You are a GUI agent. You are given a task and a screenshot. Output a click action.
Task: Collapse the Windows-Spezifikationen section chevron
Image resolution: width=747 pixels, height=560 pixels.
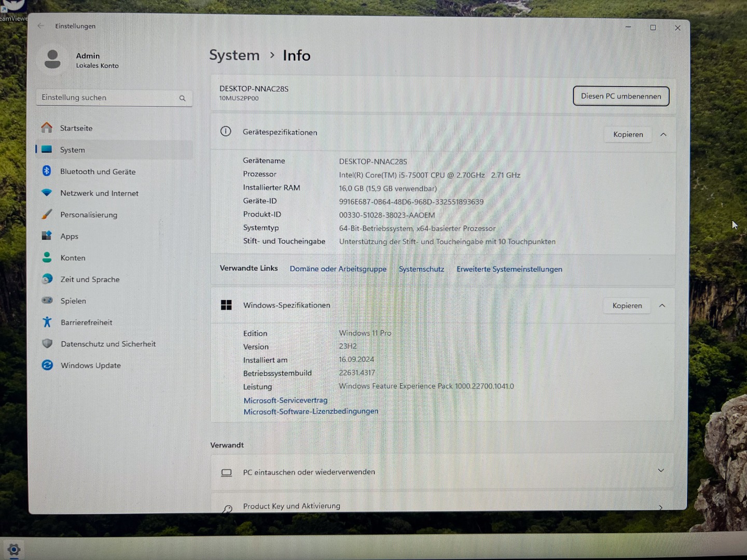tap(662, 305)
